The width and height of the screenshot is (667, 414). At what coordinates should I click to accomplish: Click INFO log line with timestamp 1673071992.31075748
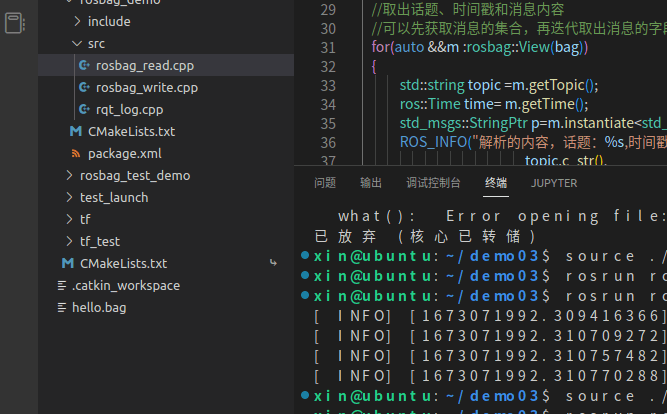click(490, 356)
